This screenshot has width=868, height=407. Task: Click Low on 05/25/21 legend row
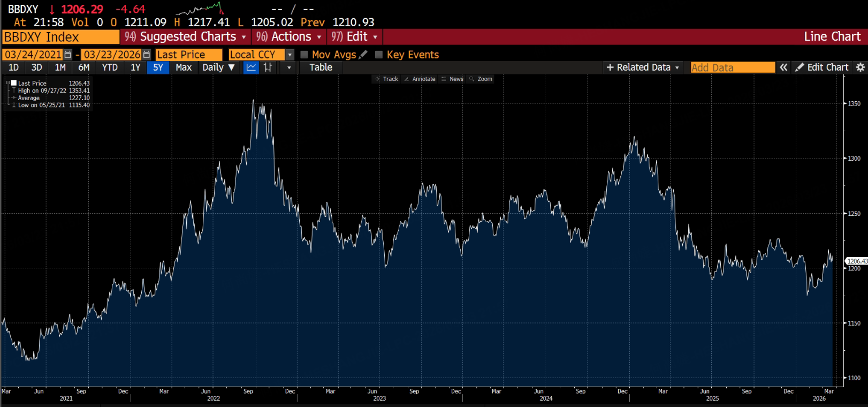[x=51, y=105]
